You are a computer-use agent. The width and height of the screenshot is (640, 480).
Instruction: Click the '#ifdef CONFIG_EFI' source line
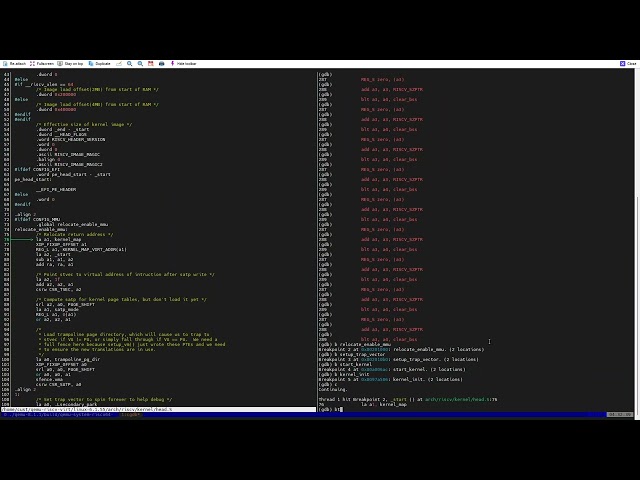tap(37, 169)
